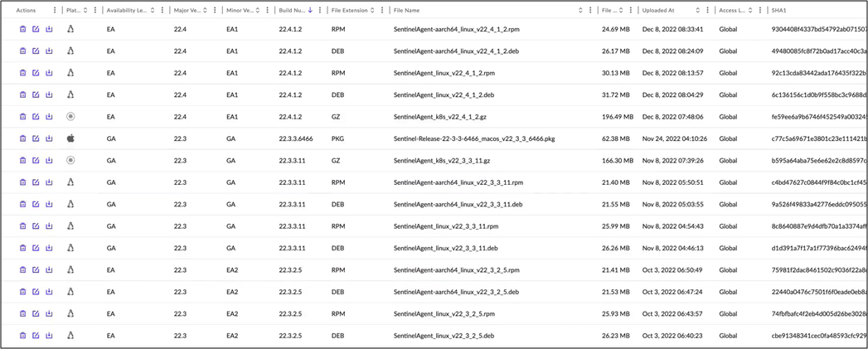Click file name SentinelAgent_linux_v22_3_3_11.rpm

(446, 226)
